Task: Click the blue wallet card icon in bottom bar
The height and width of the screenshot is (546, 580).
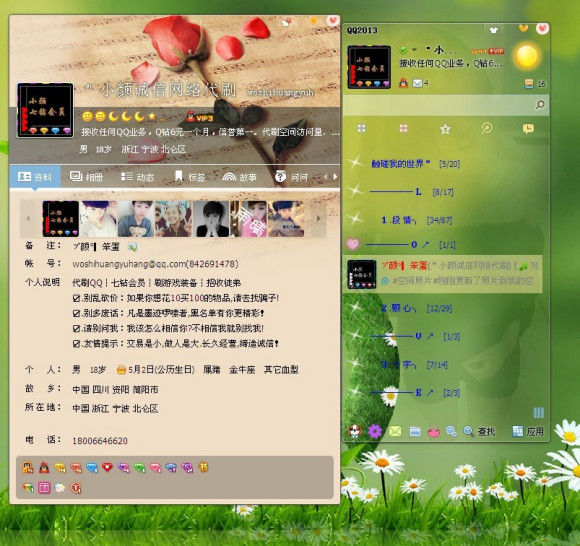Action: 415,432
